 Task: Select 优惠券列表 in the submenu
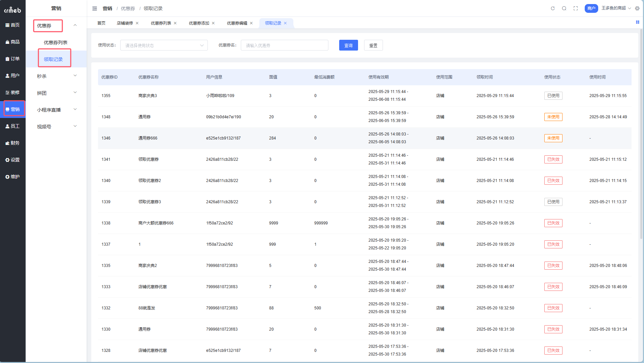click(x=56, y=42)
